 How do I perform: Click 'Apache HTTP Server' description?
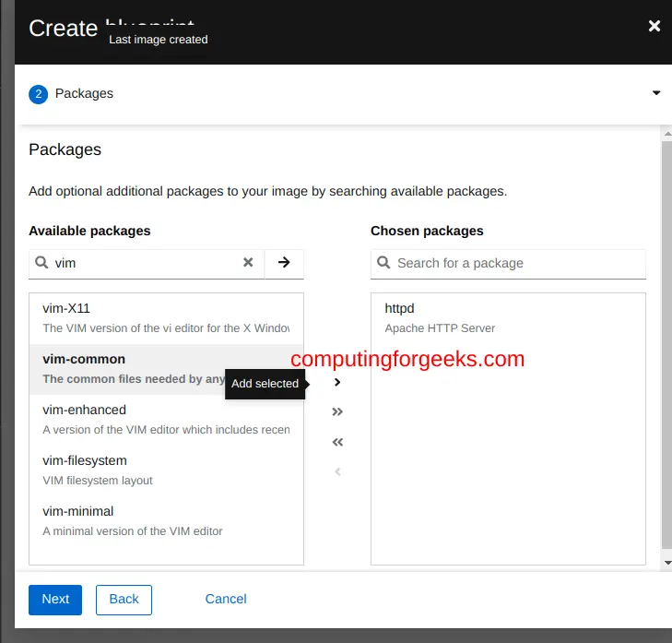(440, 328)
